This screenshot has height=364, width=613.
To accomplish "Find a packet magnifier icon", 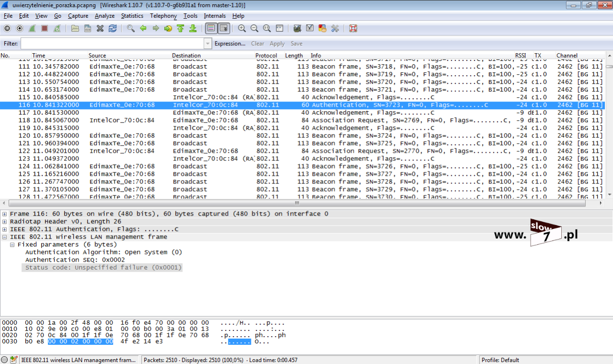I will tap(131, 28).
